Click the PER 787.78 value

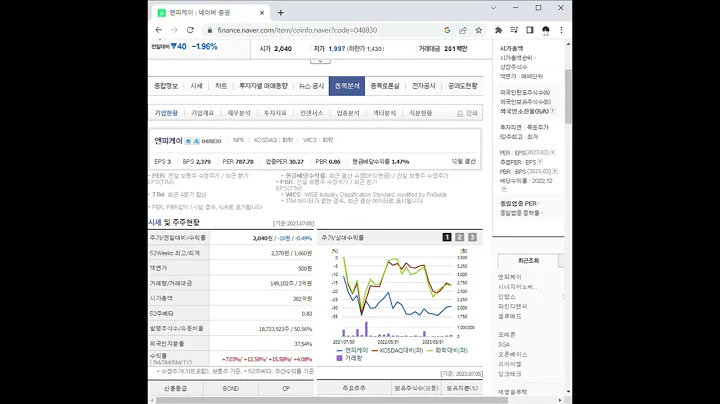pyautogui.click(x=238, y=162)
